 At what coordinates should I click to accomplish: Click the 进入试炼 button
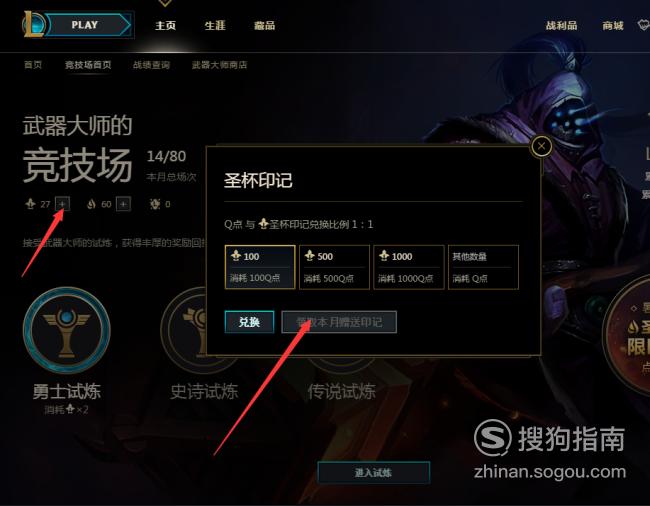tap(374, 472)
